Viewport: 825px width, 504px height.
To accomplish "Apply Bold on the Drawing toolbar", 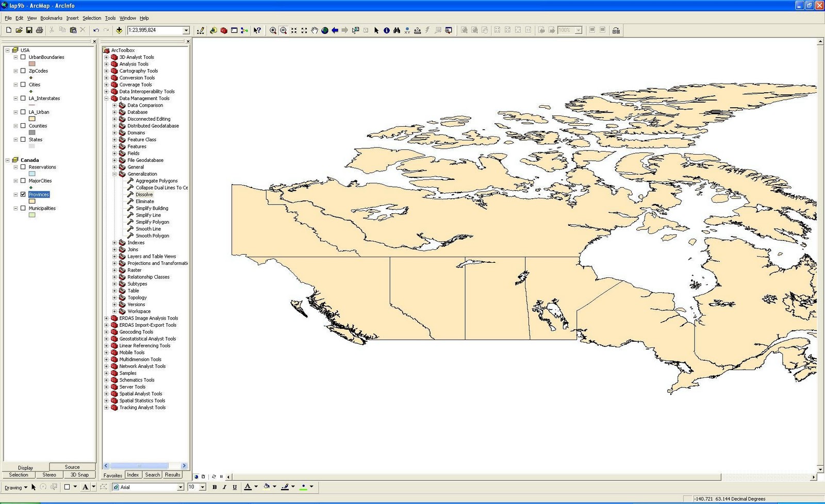I will pyautogui.click(x=214, y=487).
